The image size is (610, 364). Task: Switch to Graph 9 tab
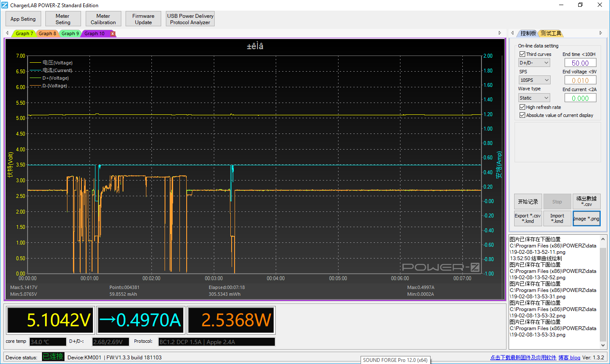(x=70, y=33)
